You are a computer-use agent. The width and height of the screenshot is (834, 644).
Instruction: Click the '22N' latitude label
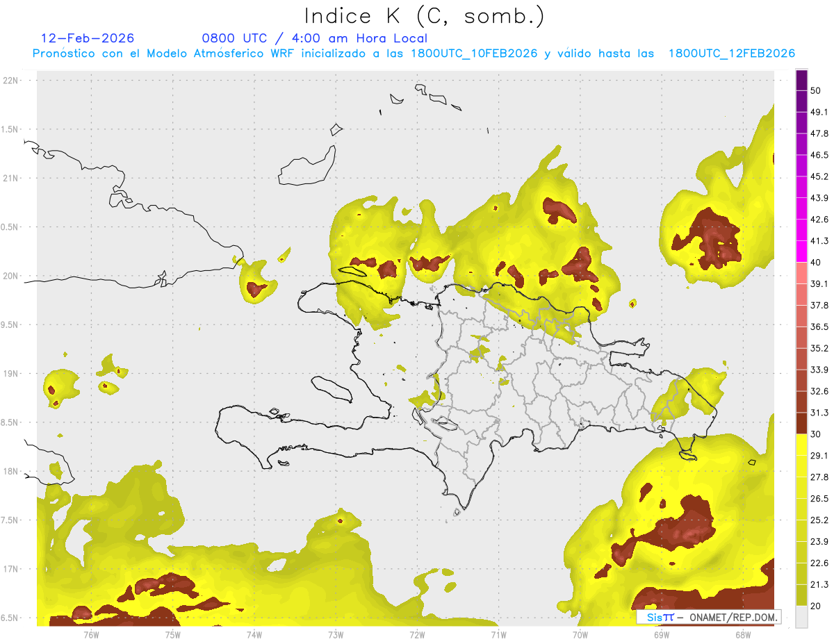[11, 81]
